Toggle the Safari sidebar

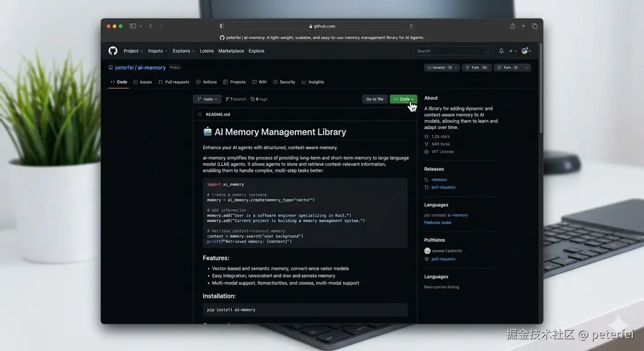[133, 26]
